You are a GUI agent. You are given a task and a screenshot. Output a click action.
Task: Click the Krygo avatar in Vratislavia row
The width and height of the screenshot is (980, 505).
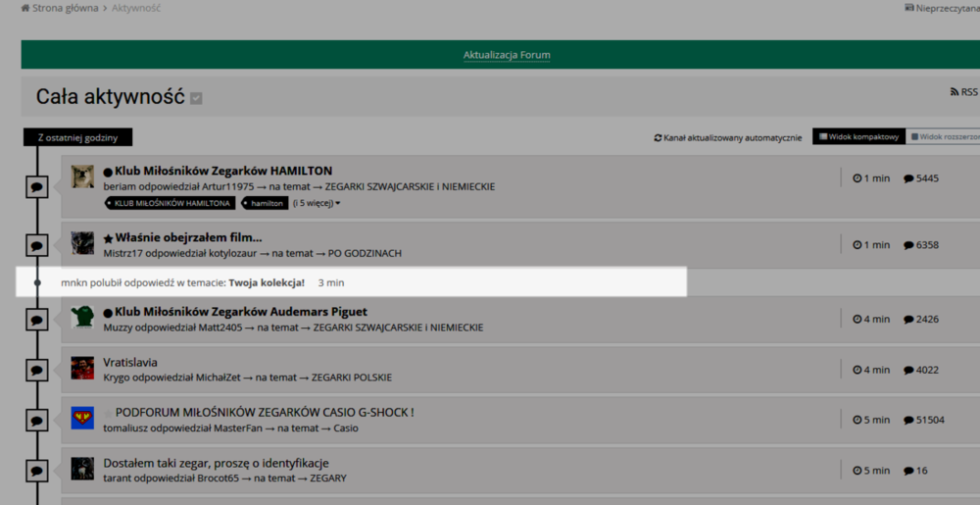82,368
